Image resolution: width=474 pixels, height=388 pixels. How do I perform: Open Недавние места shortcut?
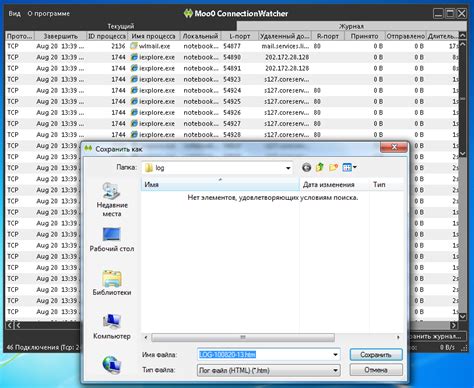tap(112, 200)
